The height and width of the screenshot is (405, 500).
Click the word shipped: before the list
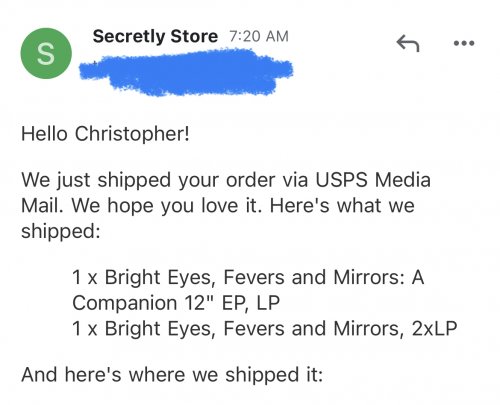click(x=61, y=231)
